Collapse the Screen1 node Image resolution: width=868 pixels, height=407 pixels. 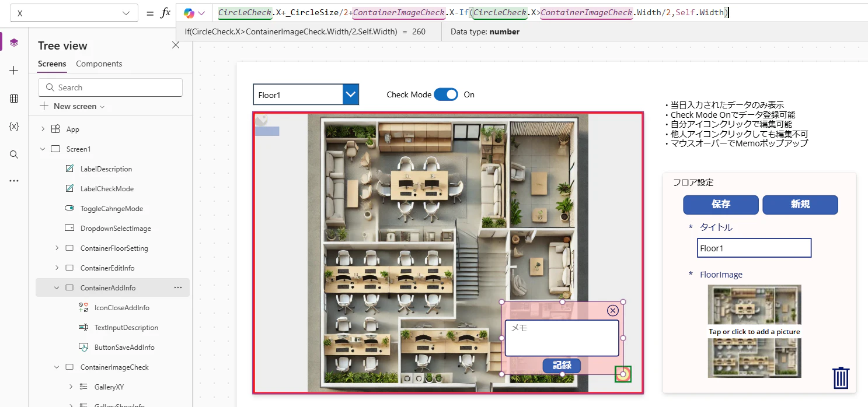(43, 149)
